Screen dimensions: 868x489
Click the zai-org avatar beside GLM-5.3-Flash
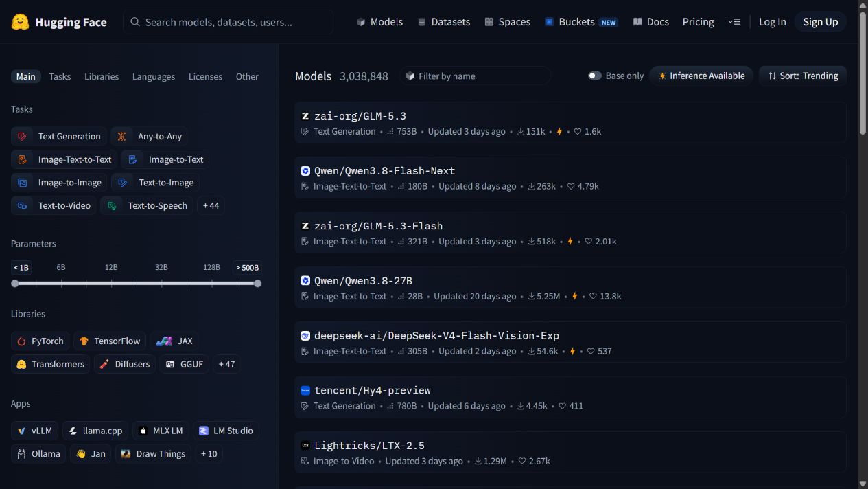pyautogui.click(x=305, y=226)
